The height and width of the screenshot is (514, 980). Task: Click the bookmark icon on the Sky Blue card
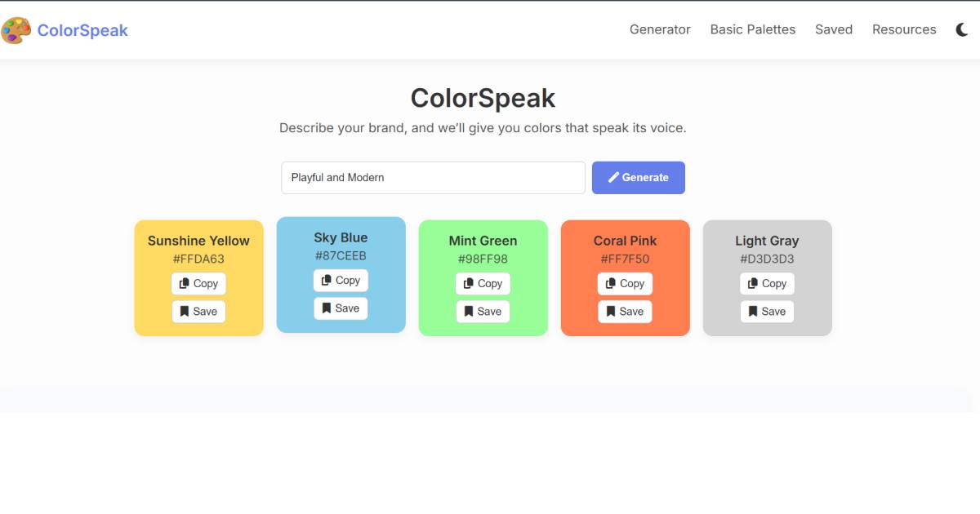327,308
